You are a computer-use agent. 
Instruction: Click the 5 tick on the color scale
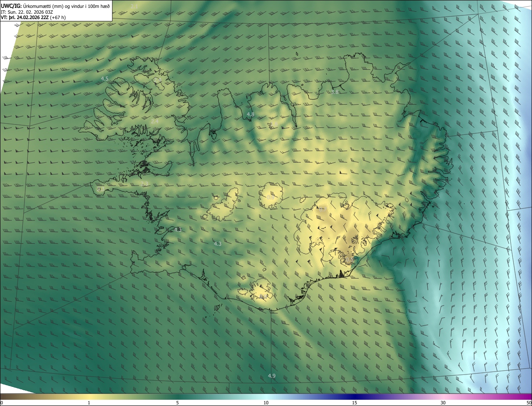(177, 403)
